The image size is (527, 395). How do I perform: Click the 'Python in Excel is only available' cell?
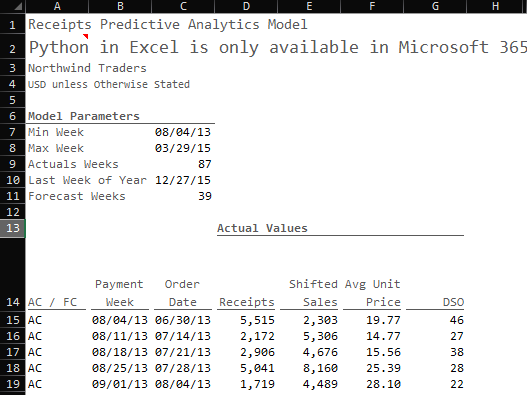pyautogui.click(x=277, y=47)
